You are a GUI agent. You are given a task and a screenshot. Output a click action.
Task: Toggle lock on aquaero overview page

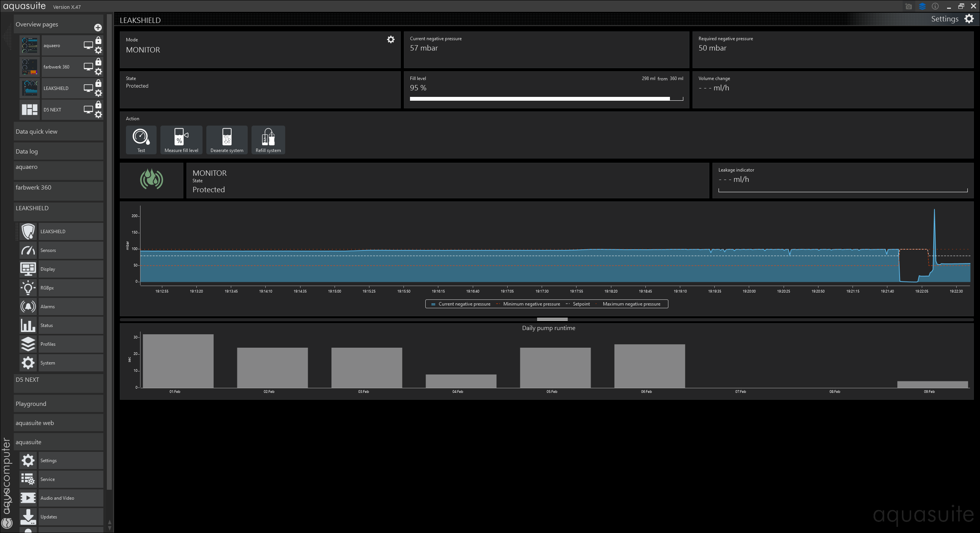coord(98,41)
